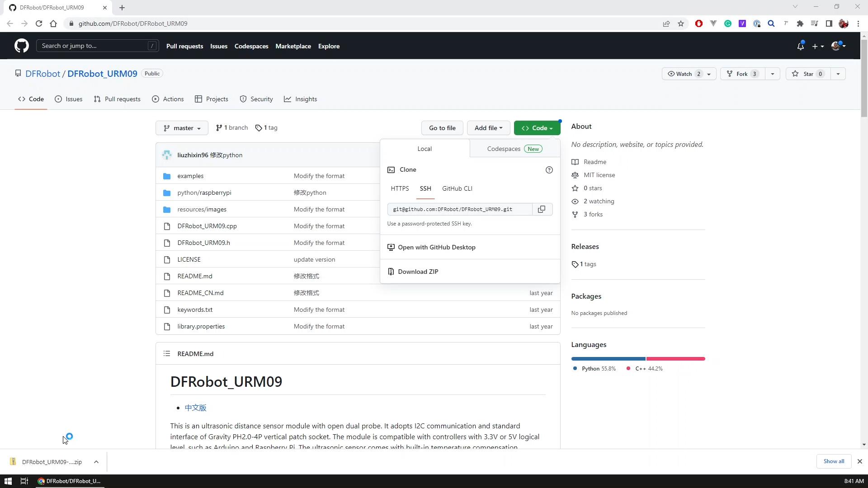Open the README outline list icon
The height and width of the screenshot is (488, 868).
point(167,354)
